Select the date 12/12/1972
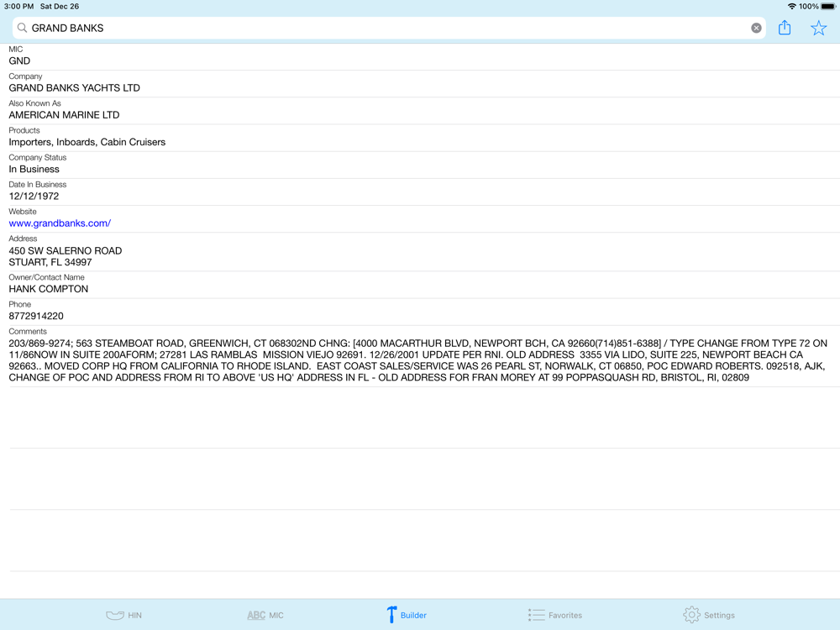The width and height of the screenshot is (840, 630). [34, 196]
